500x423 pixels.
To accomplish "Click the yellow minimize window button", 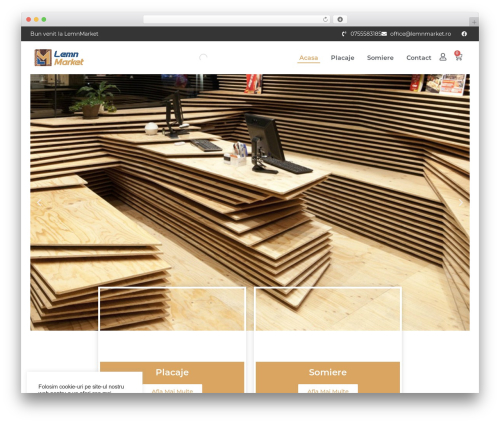I will pos(36,20).
